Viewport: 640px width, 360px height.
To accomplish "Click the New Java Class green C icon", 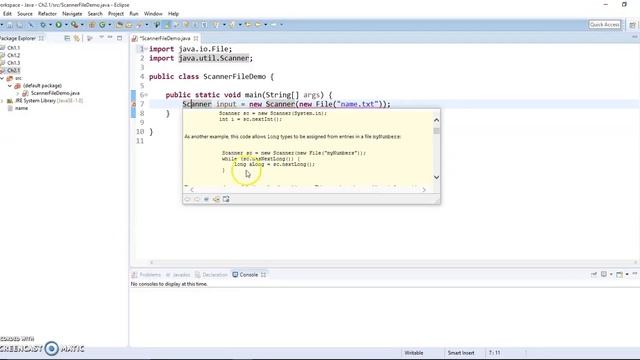I will coord(102,25).
